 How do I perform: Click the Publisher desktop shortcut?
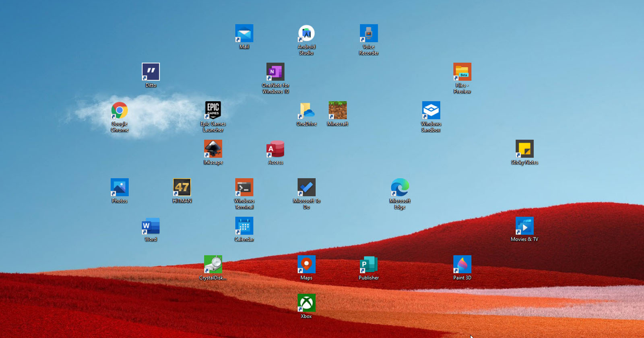(369, 264)
